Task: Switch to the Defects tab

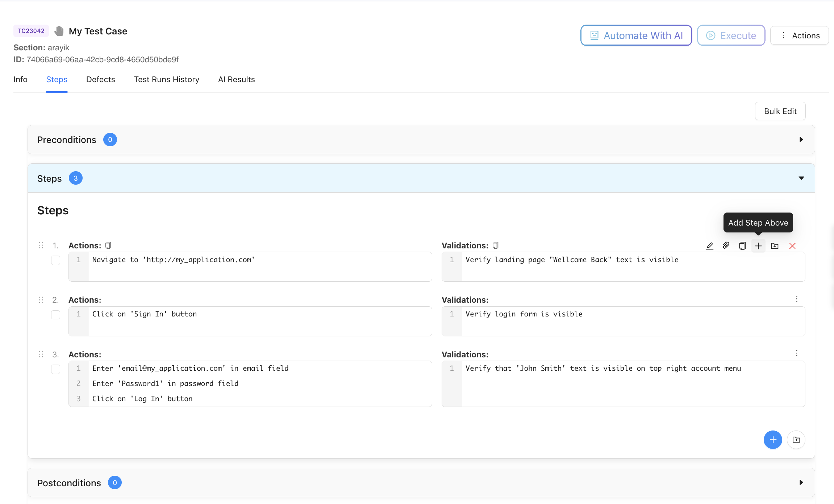Action: (x=100, y=79)
